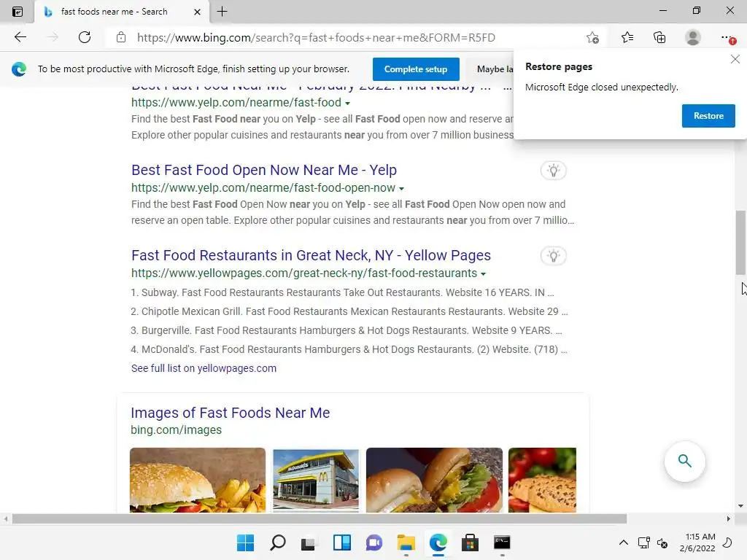
Task: Open the terminal window from the taskbar
Action: (502, 542)
